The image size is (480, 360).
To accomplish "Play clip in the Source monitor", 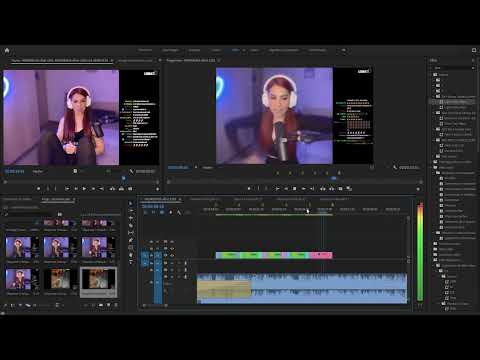I will tap(84, 189).
